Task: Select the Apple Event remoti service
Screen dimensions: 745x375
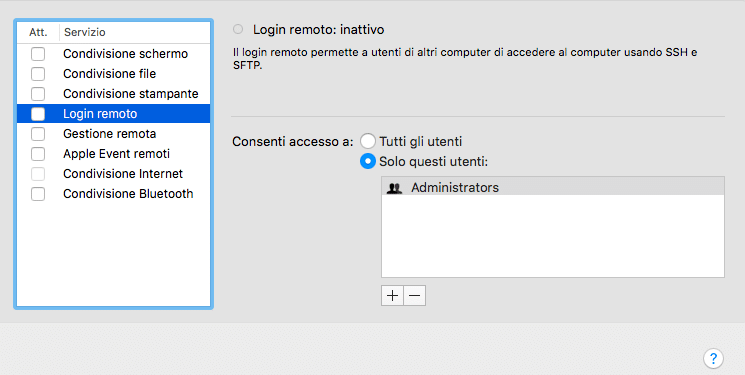Action: (x=114, y=154)
